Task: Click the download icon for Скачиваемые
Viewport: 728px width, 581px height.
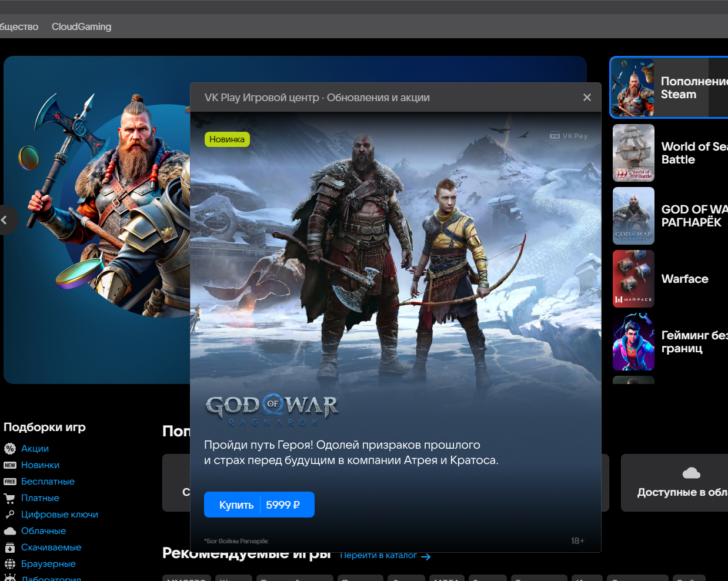Action: [x=10, y=547]
